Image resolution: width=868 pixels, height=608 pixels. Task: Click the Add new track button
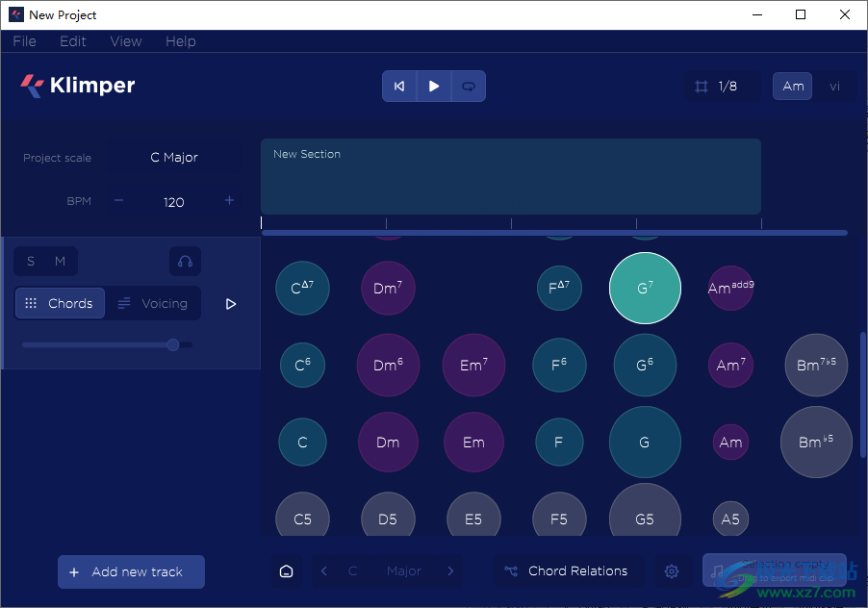[131, 571]
